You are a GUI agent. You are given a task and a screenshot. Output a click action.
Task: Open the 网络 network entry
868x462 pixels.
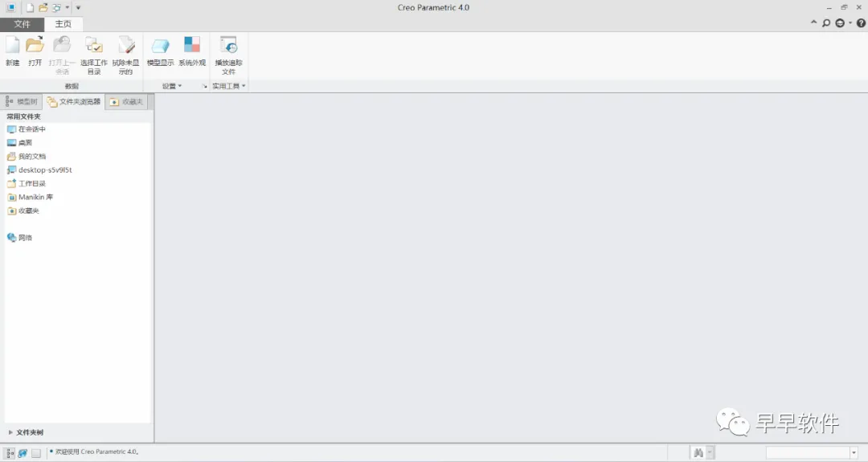pos(19,238)
